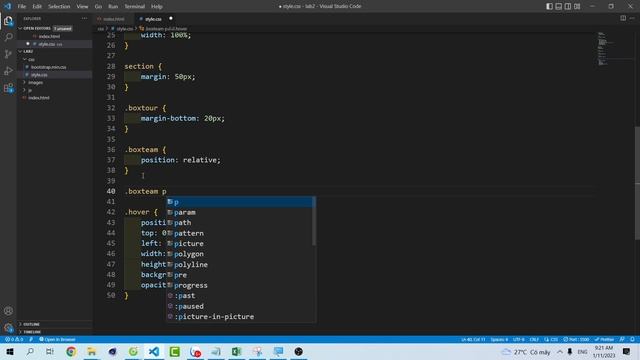The image size is (640, 360).
Task: Select 'picture' suggestion in autocomplete
Action: 239,244
